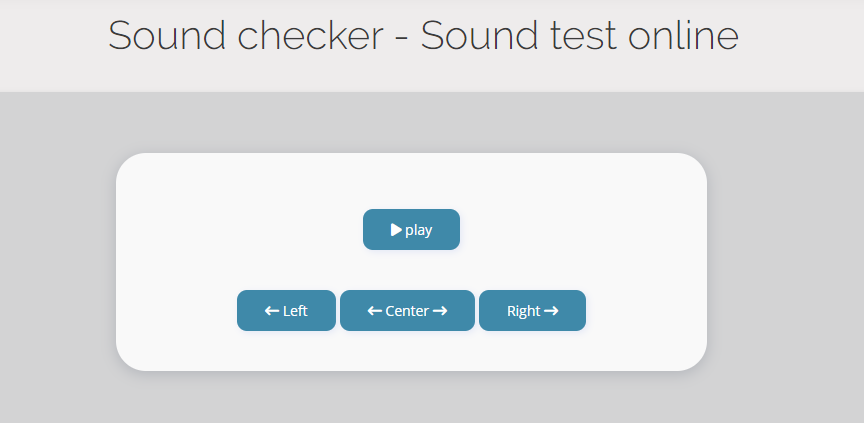Screen dimensions: 864x423
Task: Click the play triangle icon
Action: point(396,230)
